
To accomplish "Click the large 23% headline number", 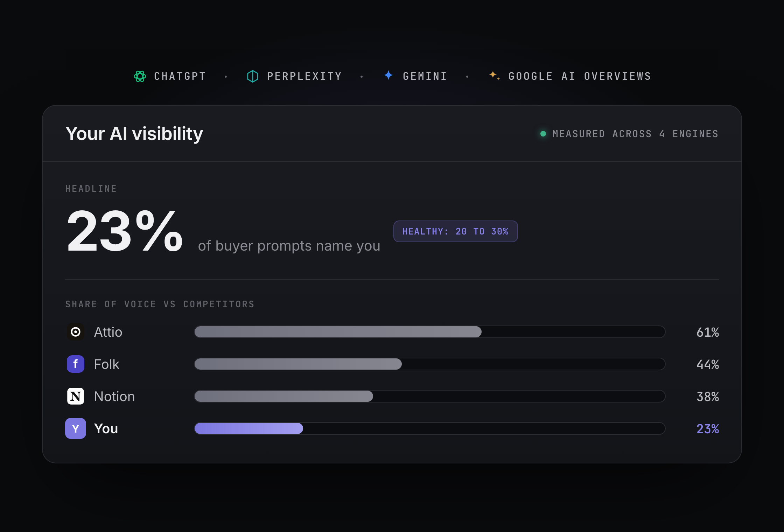I will 125,231.
